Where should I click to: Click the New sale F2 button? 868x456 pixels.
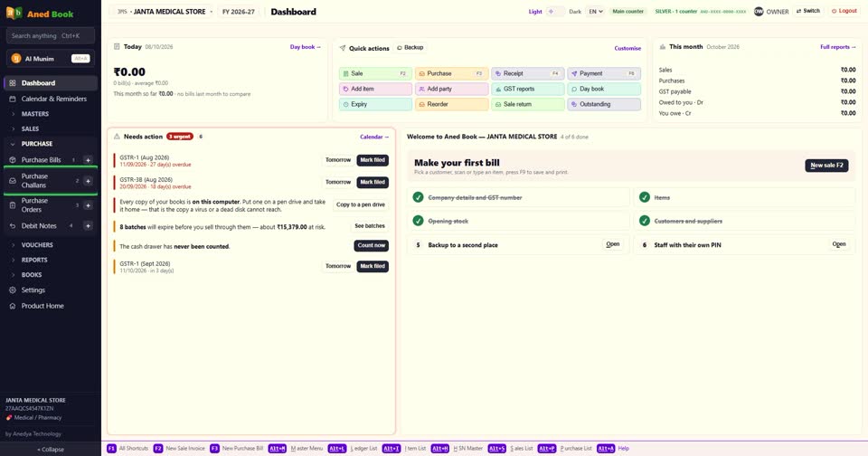pyautogui.click(x=826, y=165)
